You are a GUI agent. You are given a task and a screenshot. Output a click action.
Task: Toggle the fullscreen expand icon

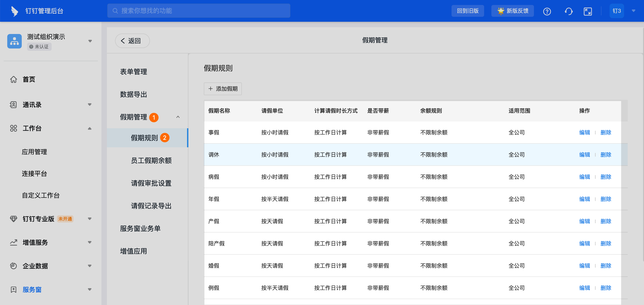(587, 11)
